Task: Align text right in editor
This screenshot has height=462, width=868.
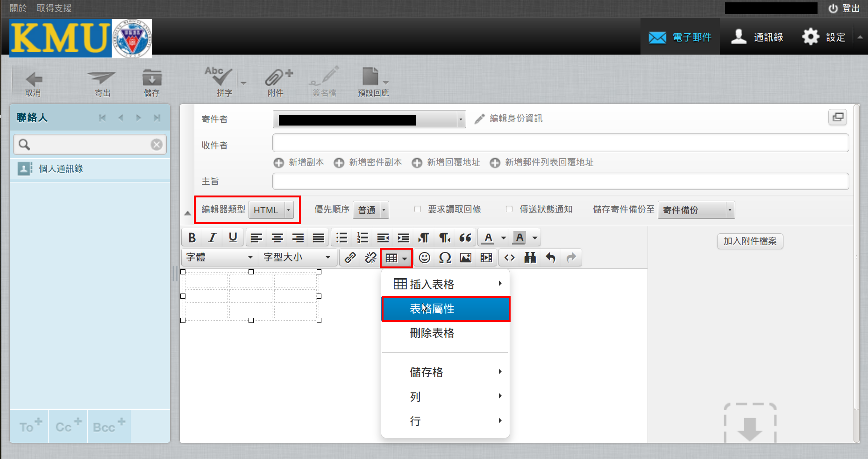Action: [x=298, y=238]
